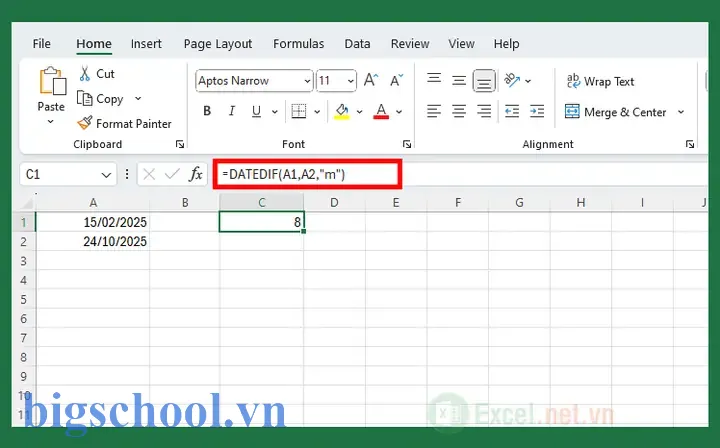Toggle bold formatting
The width and height of the screenshot is (720, 448).
tap(207, 111)
